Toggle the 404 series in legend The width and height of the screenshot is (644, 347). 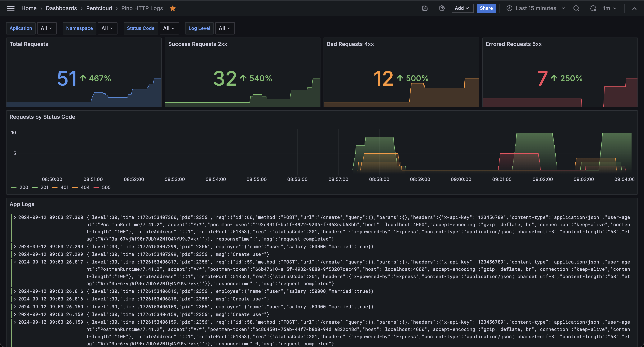click(x=85, y=187)
